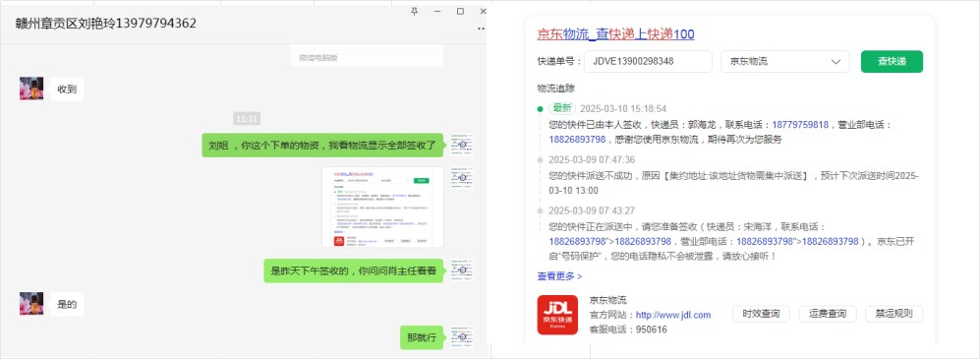Open the chat more-options dots menu
Image resolution: width=980 pixels, height=359 pixels.
(x=482, y=29)
